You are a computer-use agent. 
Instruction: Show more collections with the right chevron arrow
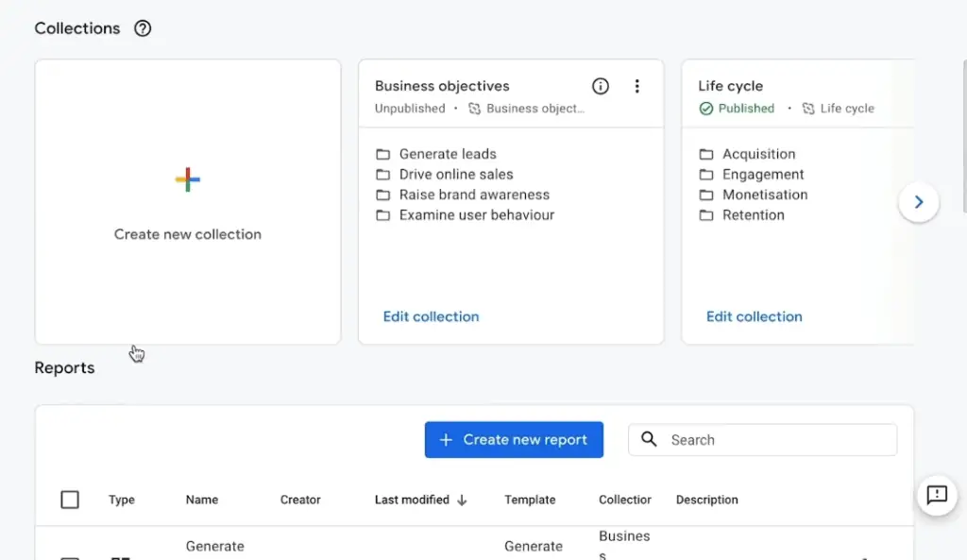pyautogui.click(x=918, y=201)
